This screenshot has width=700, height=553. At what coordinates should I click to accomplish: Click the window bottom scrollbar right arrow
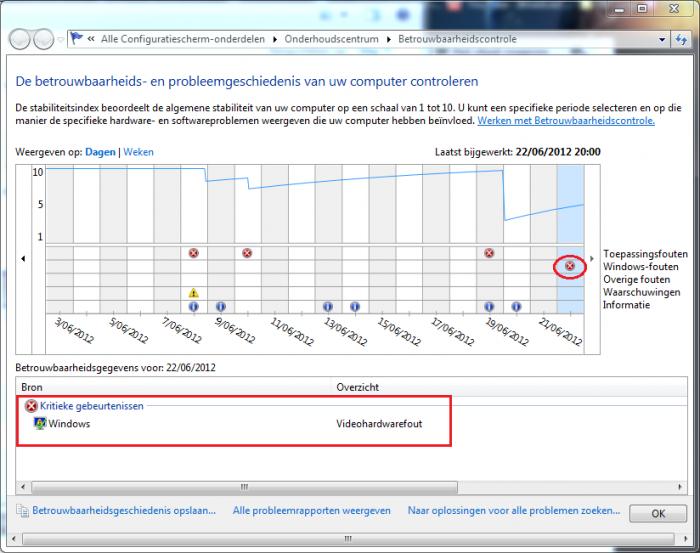tap(686, 539)
